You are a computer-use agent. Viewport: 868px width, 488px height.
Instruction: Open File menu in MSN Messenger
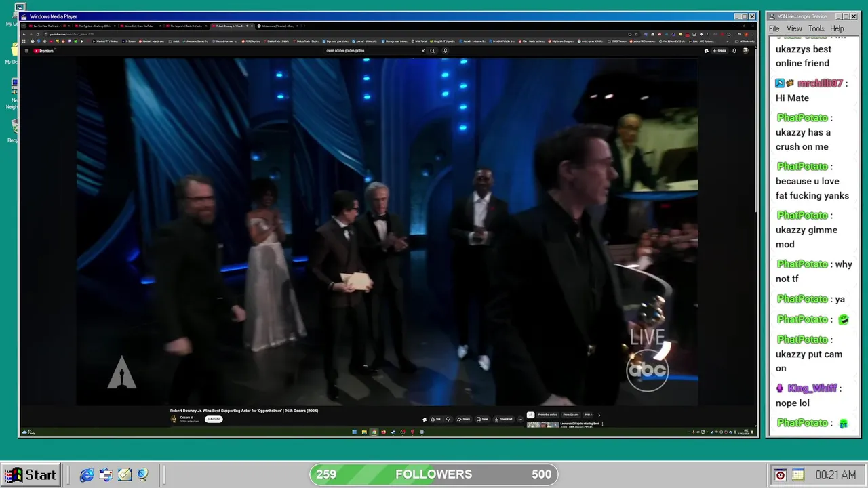pos(774,28)
